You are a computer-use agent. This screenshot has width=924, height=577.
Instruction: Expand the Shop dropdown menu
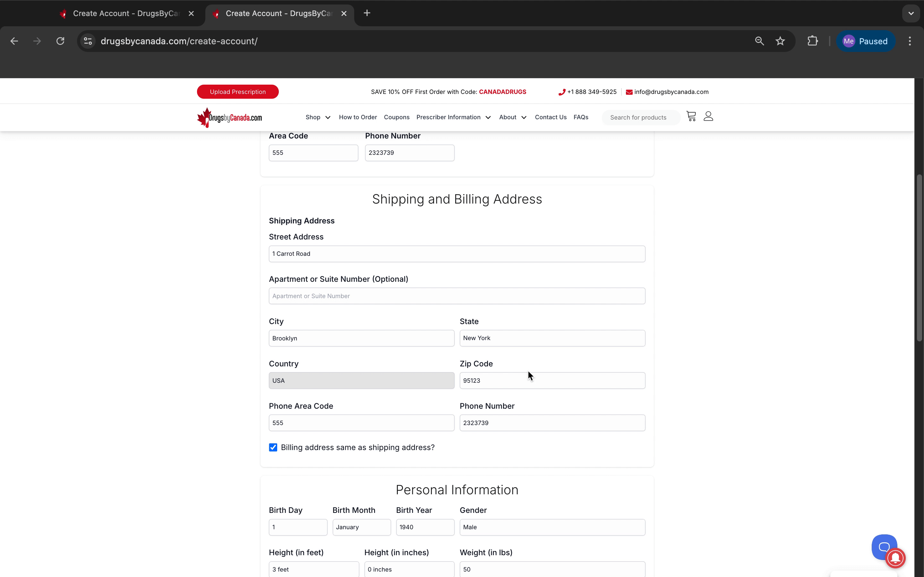tap(318, 117)
